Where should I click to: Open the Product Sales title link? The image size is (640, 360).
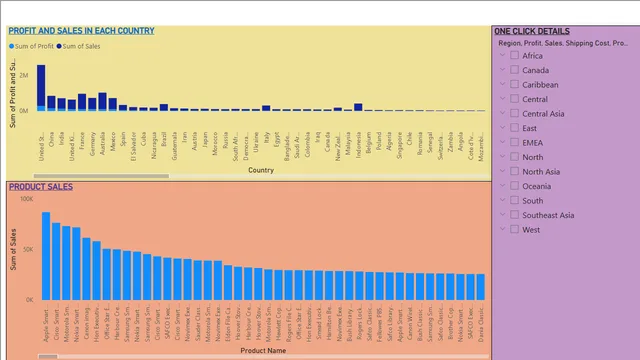pyautogui.click(x=41, y=187)
